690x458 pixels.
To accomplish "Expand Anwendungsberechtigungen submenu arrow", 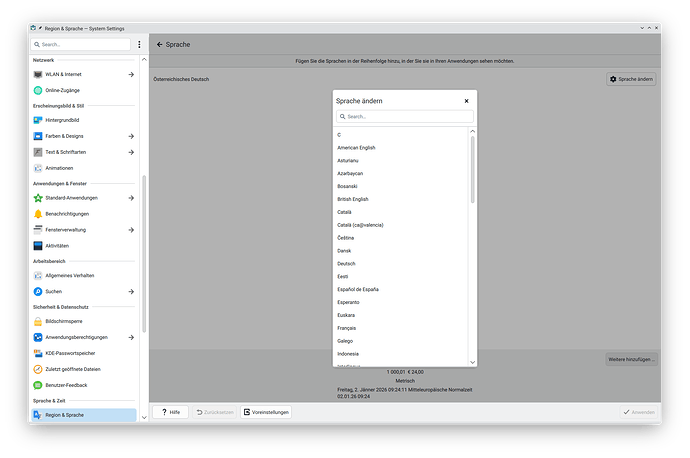I will (131, 337).
